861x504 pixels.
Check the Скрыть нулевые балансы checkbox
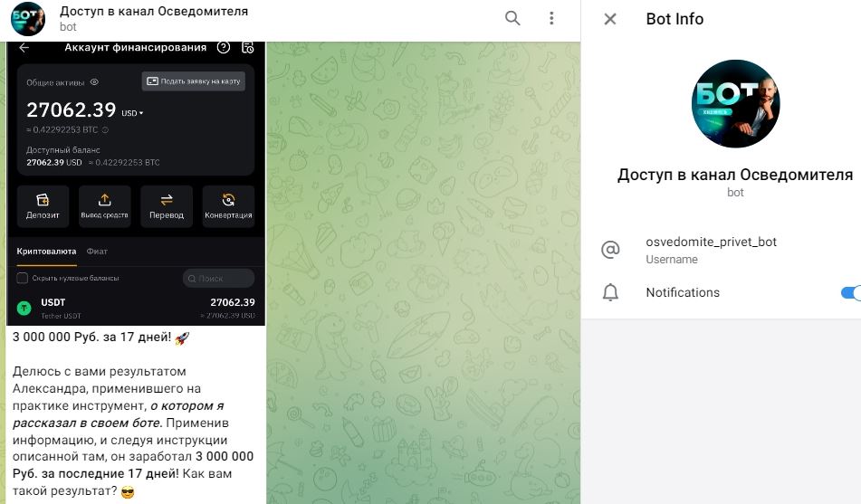(23, 279)
